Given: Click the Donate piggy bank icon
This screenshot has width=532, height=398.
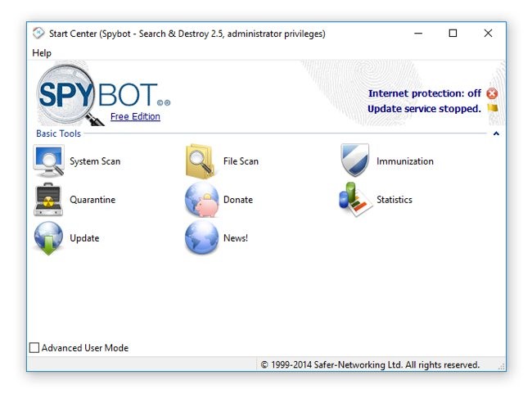Looking at the screenshot, I should click(202, 200).
